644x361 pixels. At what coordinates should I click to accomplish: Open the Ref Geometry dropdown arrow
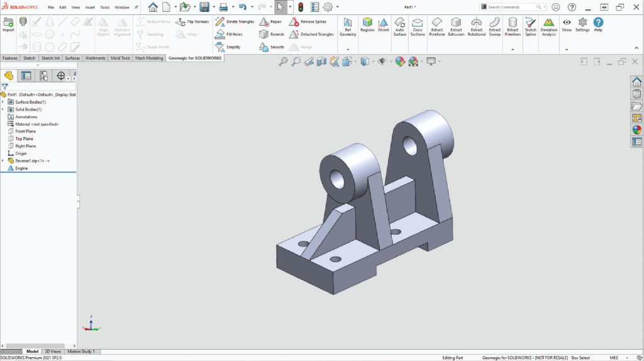pyautogui.click(x=347, y=49)
